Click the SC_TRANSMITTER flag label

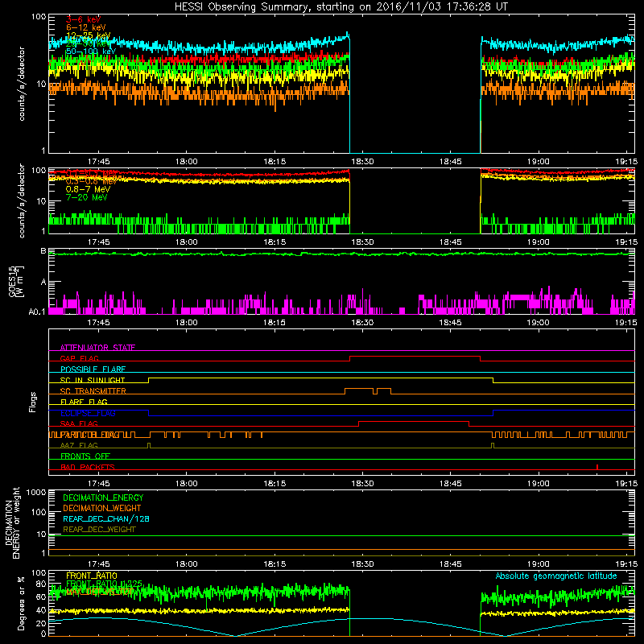93,391
